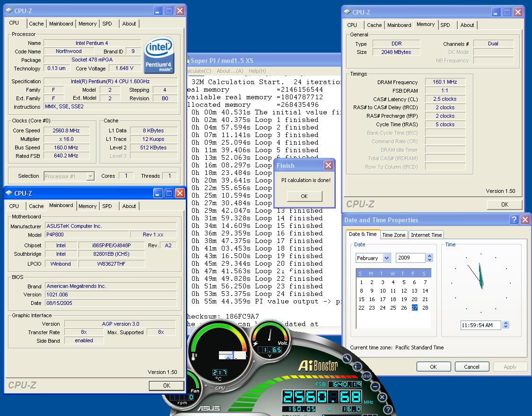532x416 pixels.
Task: Click the 2560.68 MHz readout in AI Booster
Action: pos(323,397)
